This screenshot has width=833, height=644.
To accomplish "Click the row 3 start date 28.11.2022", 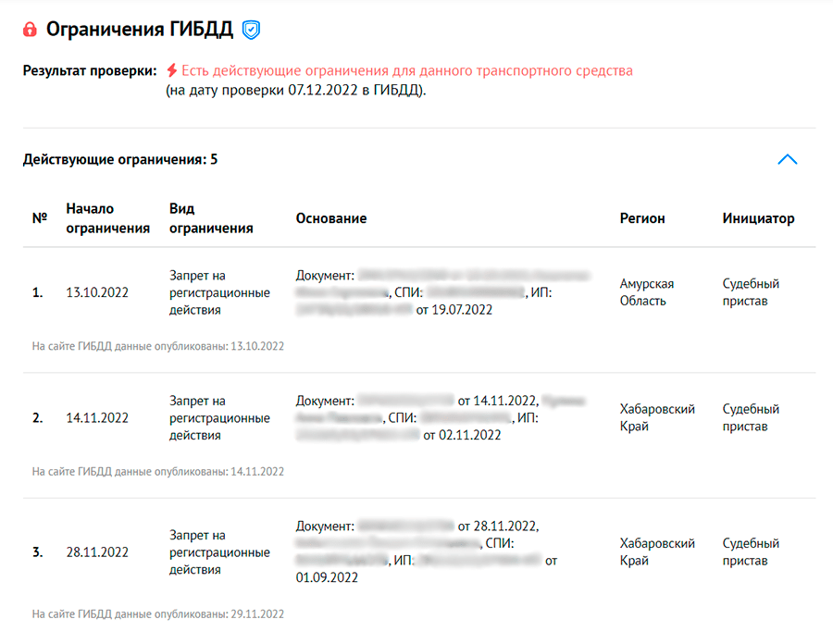I will click(x=97, y=552).
